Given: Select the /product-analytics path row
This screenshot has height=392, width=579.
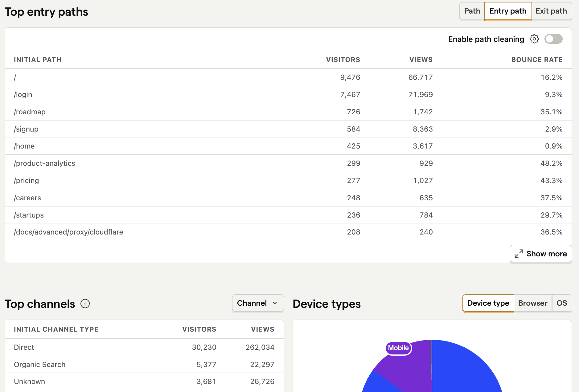Looking at the screenshot, I should coord(288,163).
